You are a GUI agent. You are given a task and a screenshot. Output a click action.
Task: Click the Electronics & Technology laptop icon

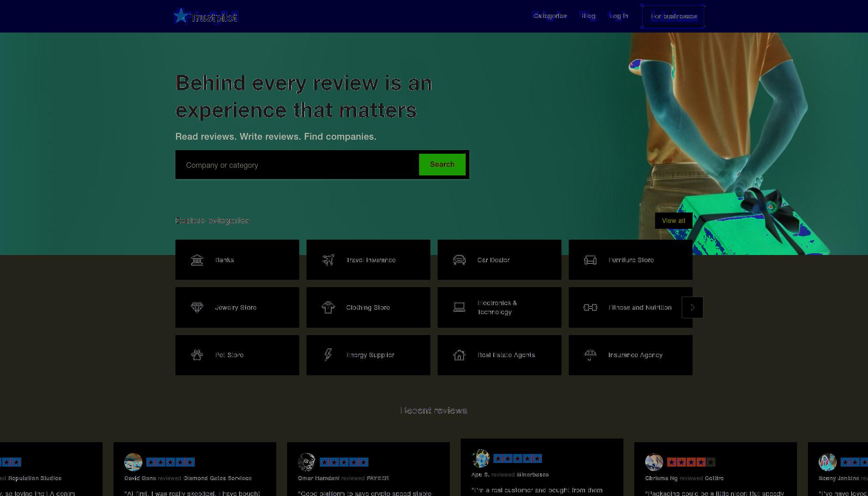click(459, 307)
